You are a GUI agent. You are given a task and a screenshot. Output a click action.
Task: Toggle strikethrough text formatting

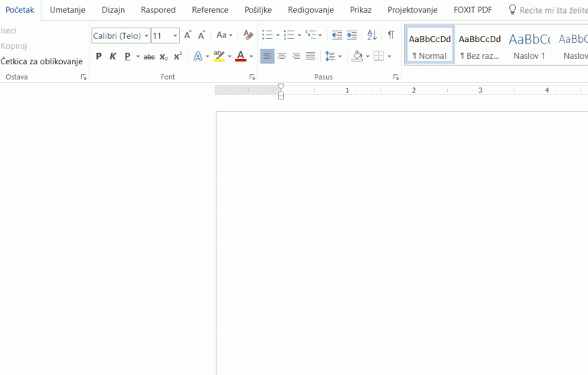coord(149,56)
